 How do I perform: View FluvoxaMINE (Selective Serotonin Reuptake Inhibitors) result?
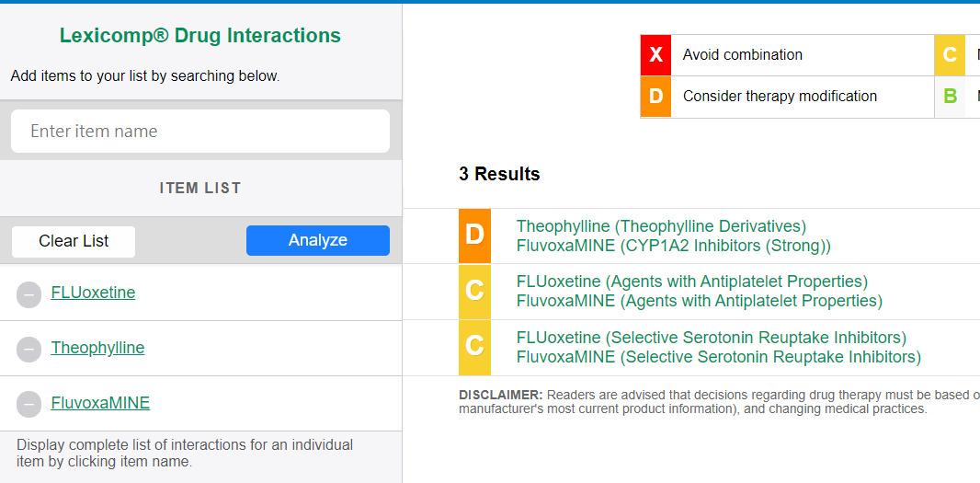(x=718, y=357)
